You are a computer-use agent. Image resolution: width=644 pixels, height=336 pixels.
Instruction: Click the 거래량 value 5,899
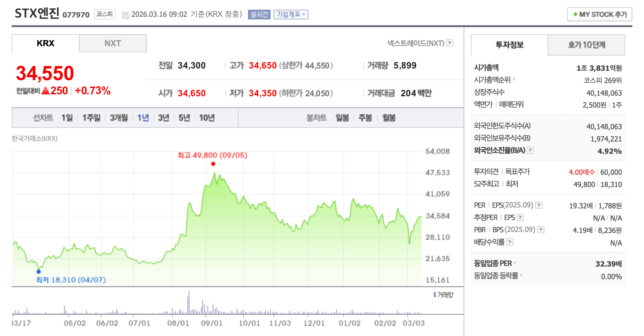point(405,66)
